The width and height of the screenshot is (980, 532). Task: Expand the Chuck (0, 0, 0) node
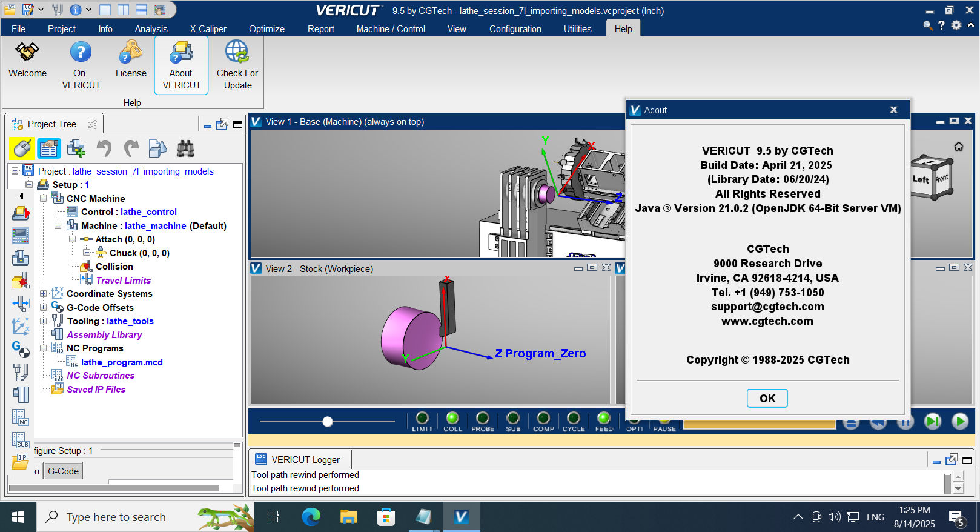click(x=87, y=253)
